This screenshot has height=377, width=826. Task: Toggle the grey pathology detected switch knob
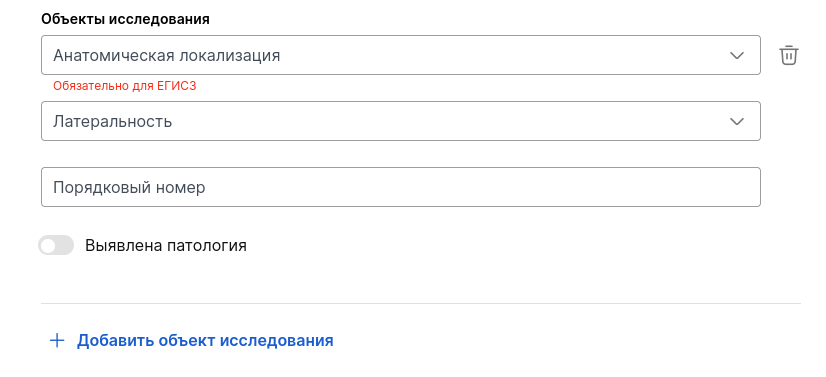48,245
